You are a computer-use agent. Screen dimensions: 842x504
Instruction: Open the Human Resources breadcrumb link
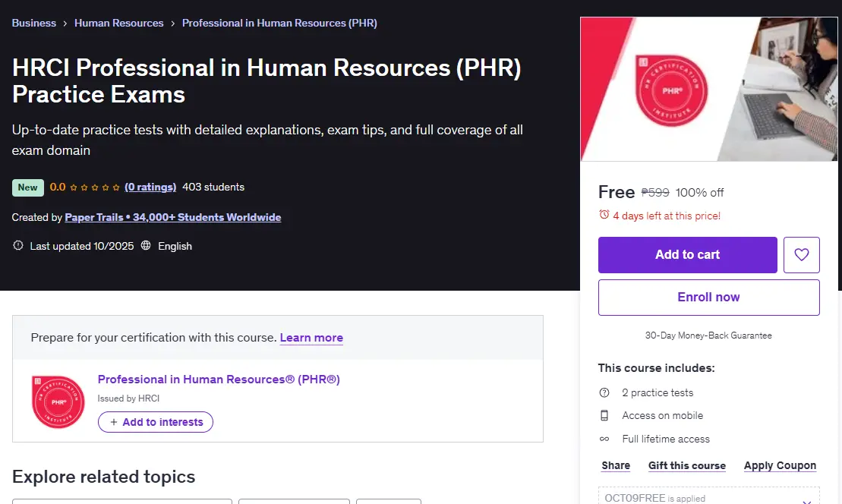click(x=118, y=23)
